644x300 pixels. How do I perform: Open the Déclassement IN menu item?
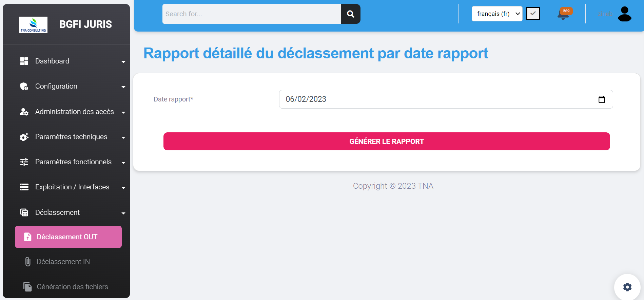click(63, 262)
